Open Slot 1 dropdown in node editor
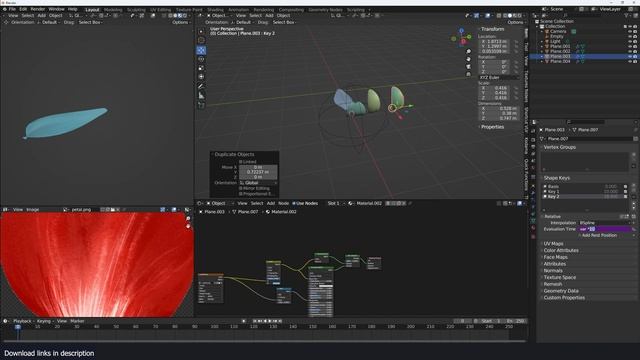This screenshot has width=640, height=360. [336, 203]
